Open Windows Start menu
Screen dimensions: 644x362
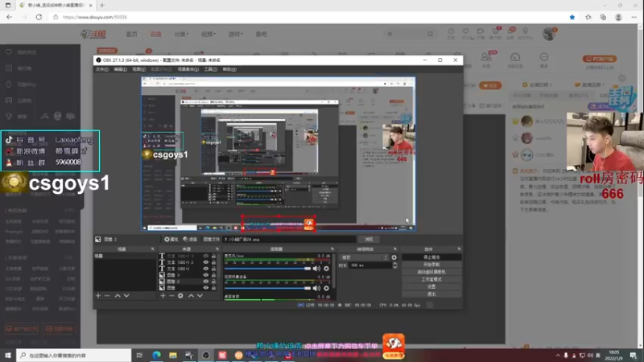[x=8, y=355]
